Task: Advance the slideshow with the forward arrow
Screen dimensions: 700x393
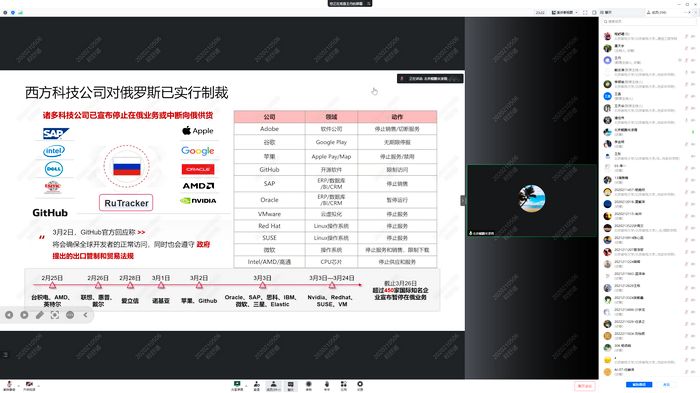Action: (24, 315)
